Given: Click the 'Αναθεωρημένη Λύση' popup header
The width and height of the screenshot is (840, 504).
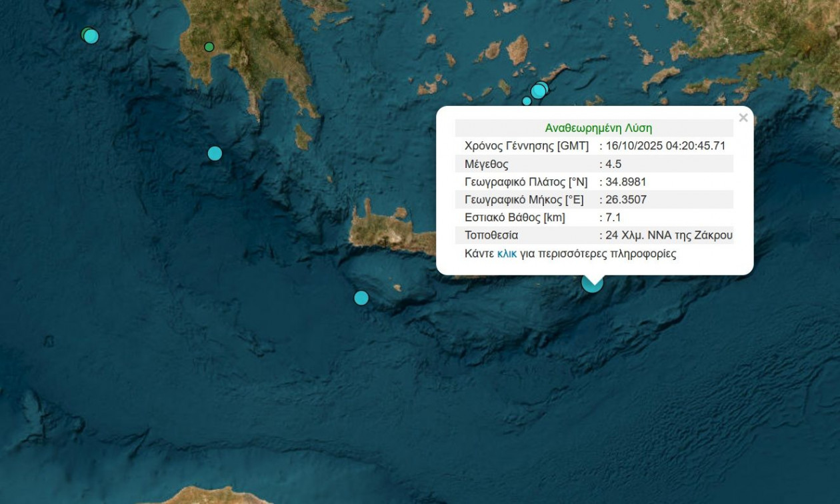Looking at the screenshot, I should tap(598, 128).
